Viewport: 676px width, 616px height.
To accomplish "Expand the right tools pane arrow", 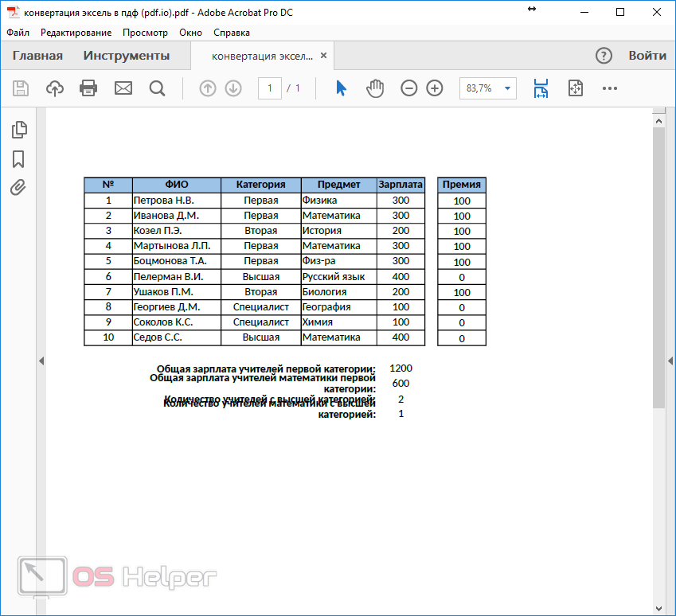I will pos(670,361).
